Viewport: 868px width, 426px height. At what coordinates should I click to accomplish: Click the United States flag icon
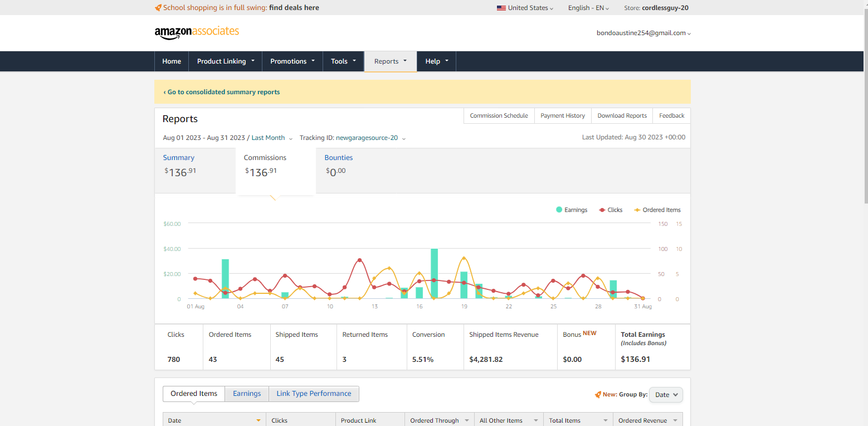pos(501,8)
